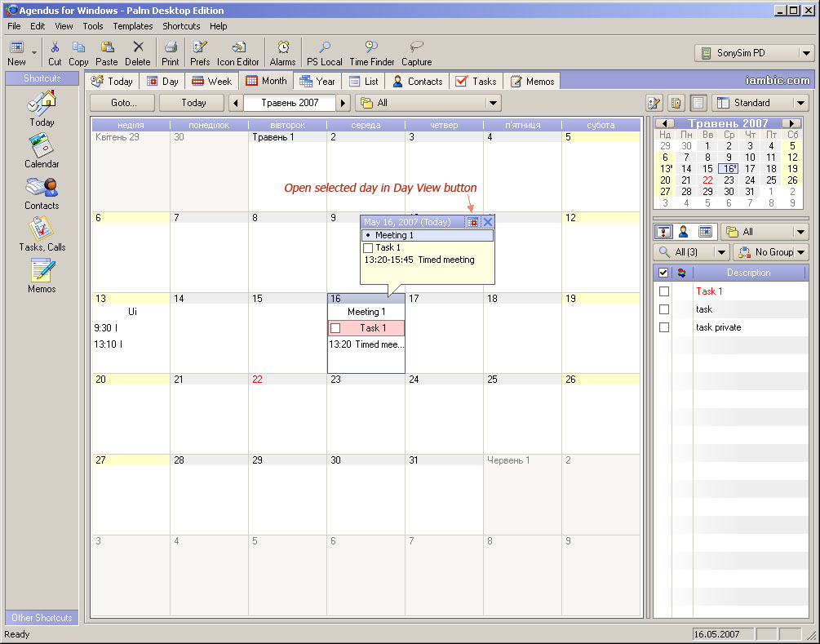
Task: Switch to the Week tab
Action: [212, 82]
